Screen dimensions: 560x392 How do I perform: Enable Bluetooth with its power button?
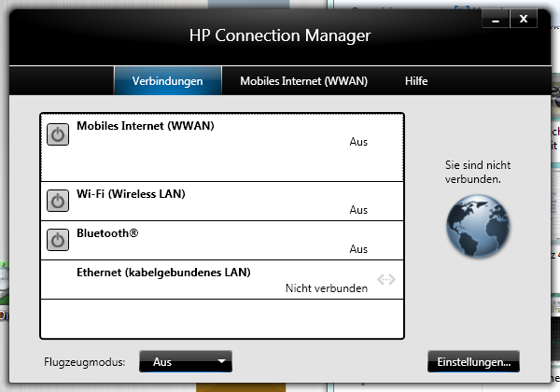pyautogui.click(x=58, y=240)
